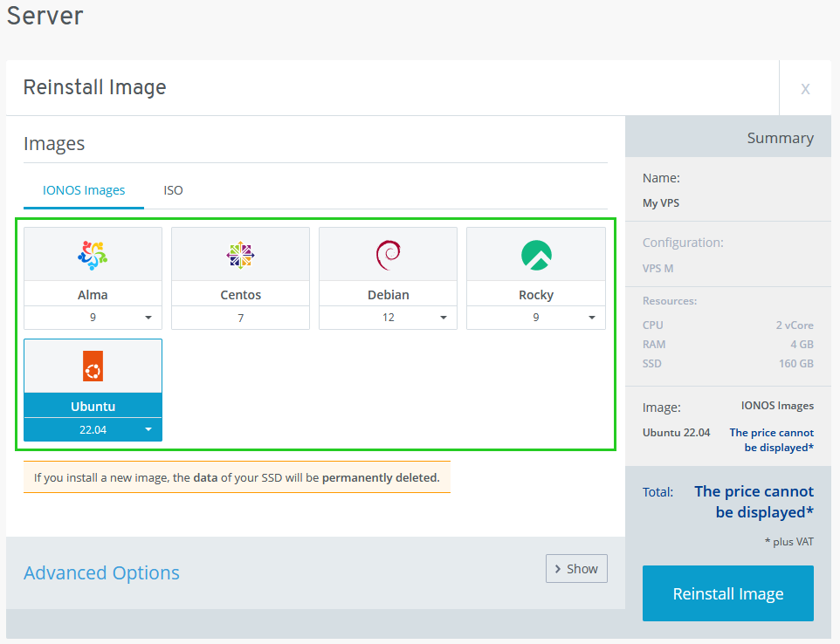The width and height of the screenshot is (840, 644).
Task: Select the IONOS Images tab
Action: point(84,190)
